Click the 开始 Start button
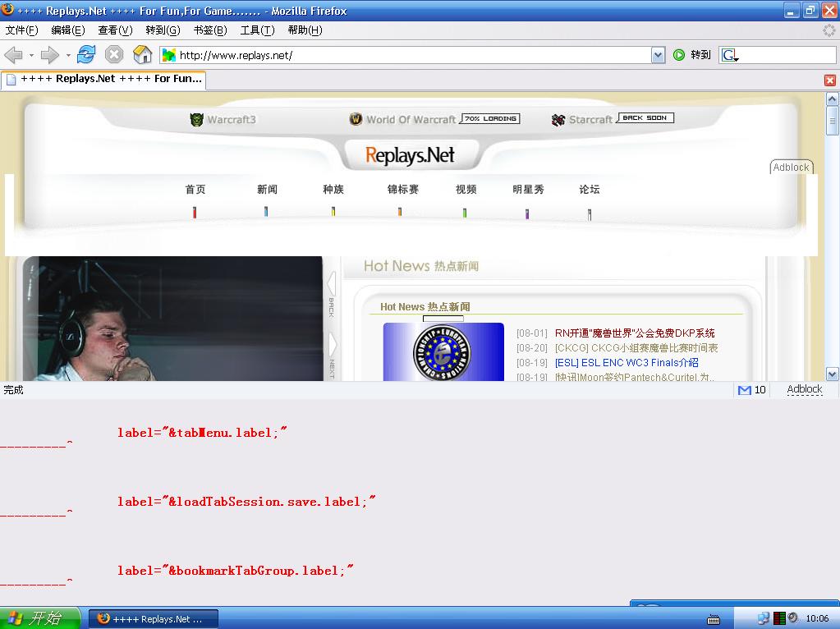Screen dimensions: 840x629 [x=40, y=618]
